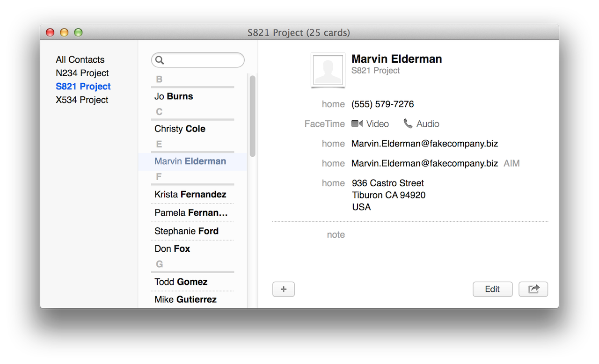Close the window with the red button

pyautogui.click(x=50, y=32)
